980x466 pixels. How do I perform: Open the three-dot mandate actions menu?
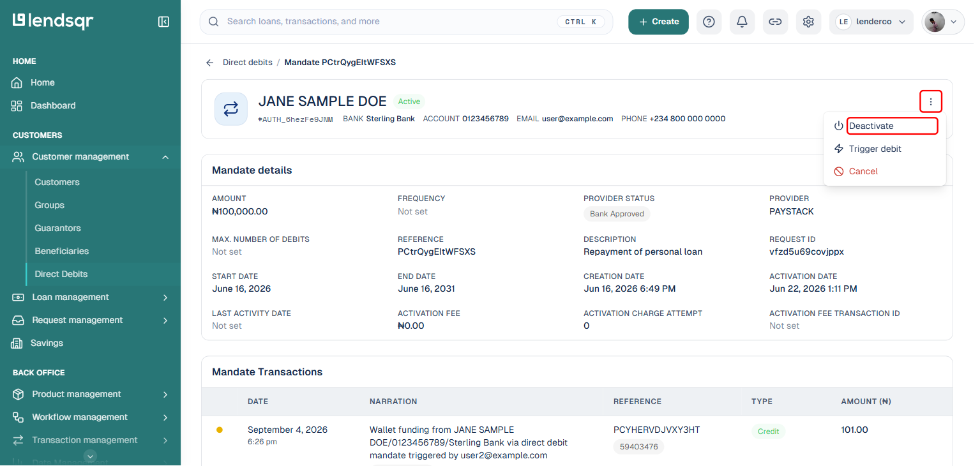point(931,101)
